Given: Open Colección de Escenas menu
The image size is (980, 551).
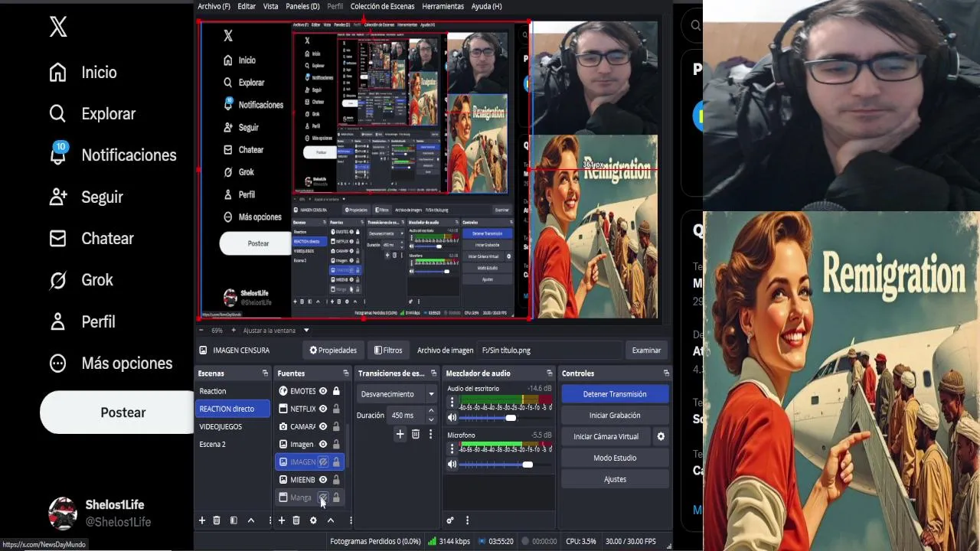Looking at the screenshot, I should [x=382, y=6].
